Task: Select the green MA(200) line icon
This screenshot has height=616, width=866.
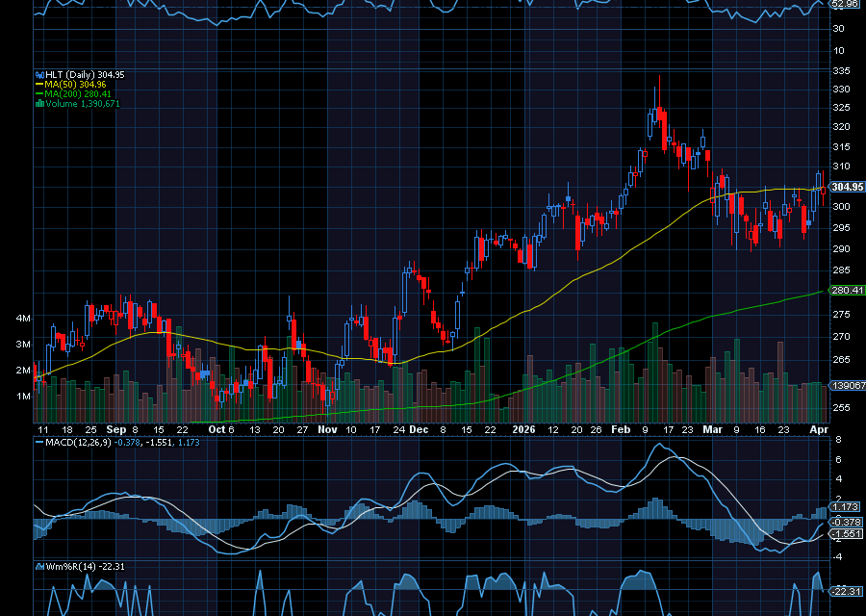Action: 38,93
